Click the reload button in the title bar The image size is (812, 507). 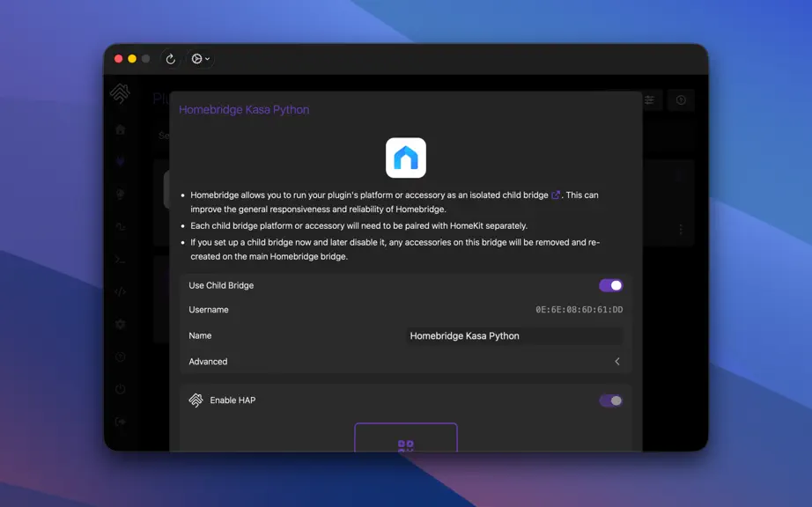pyautogui.click(x=170, y=59)
